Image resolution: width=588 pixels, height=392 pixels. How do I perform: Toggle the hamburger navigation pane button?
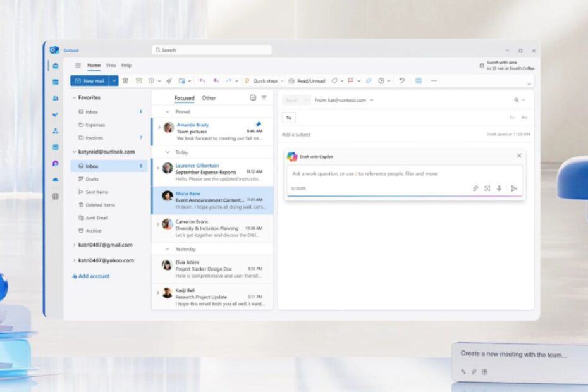tap(78, 65)
